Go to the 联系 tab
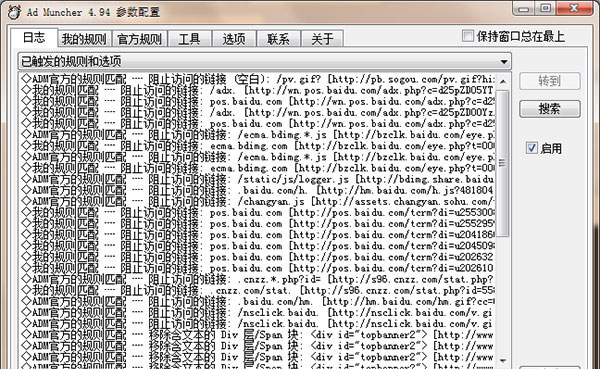This screenshot has width=600, height=369. point(278,39)
